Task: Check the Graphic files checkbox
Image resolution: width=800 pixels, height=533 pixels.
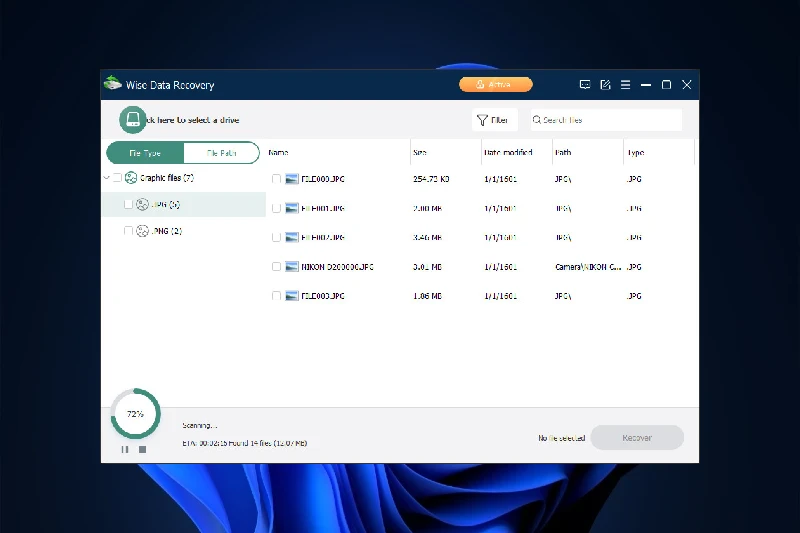Action: [x=117, y=177]
